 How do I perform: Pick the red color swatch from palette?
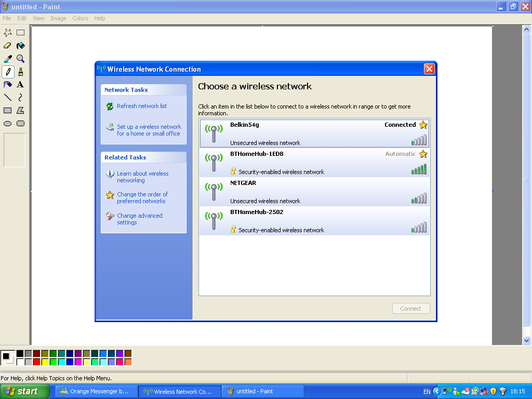click(36, 362)
